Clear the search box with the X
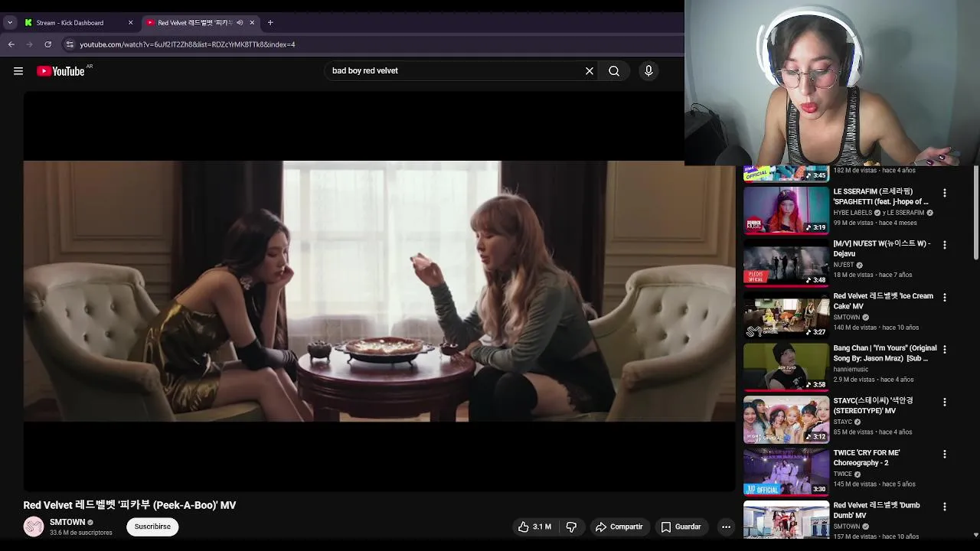The image size is (980, 551). click(590, 71)
